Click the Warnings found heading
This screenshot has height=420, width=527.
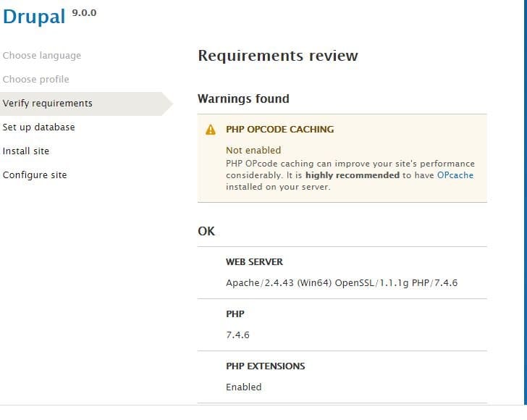pyautogui.click(x=243, y=98)
